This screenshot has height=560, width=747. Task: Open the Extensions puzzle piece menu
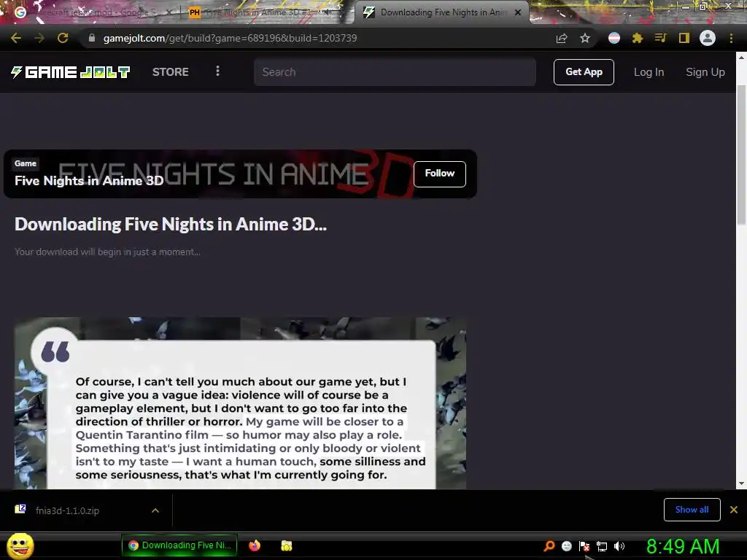638,38
